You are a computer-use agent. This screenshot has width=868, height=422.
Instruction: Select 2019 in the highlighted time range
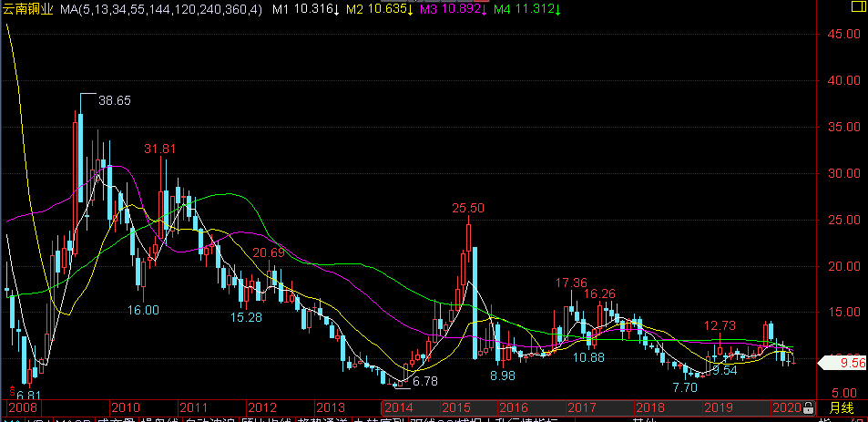719,408
